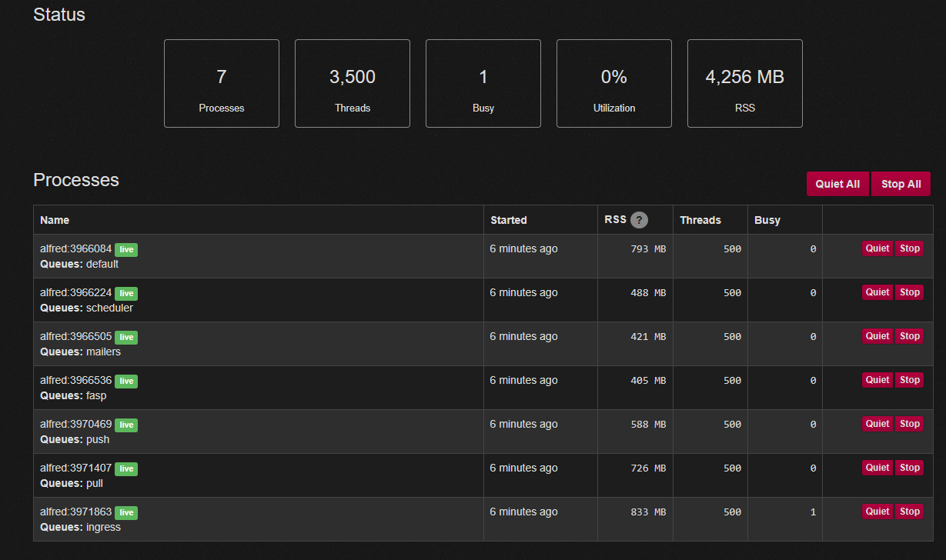
Task: Select the Busy status card
Action: (483, 84)
